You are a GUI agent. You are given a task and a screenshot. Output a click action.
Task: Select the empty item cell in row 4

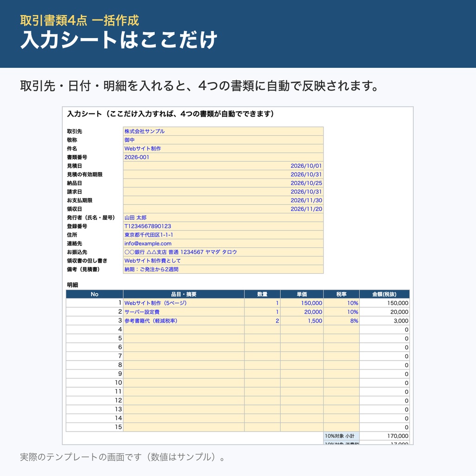pyautogui.click(x=184, y=330)
